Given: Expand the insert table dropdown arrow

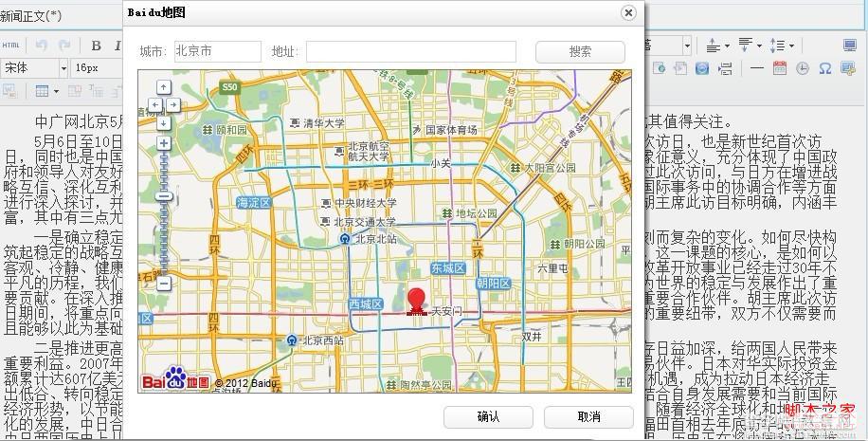Looking at the screenshot, I should [56, 91].
